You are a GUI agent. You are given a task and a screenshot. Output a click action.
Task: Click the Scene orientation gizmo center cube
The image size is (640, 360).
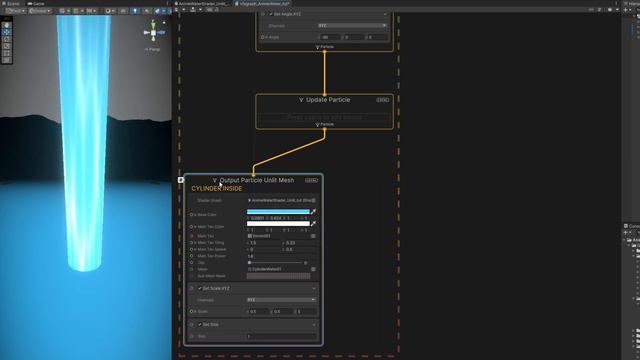click(x=153, y=33)
